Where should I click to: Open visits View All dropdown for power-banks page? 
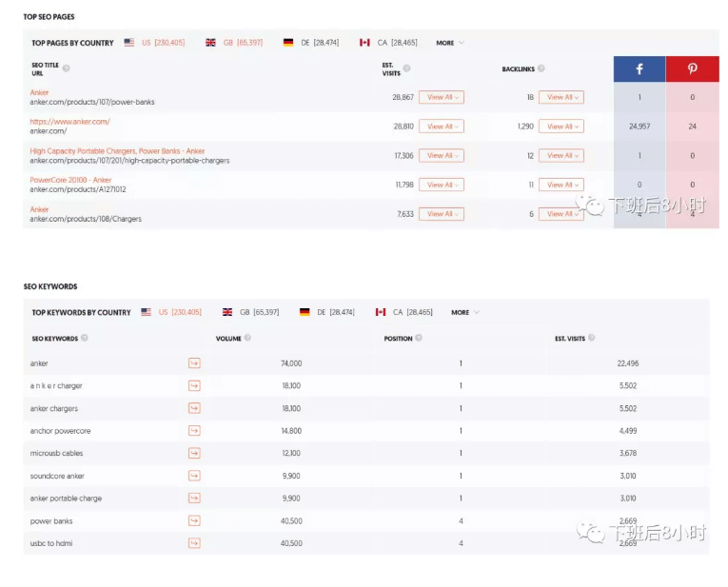(x=441, y=97)
